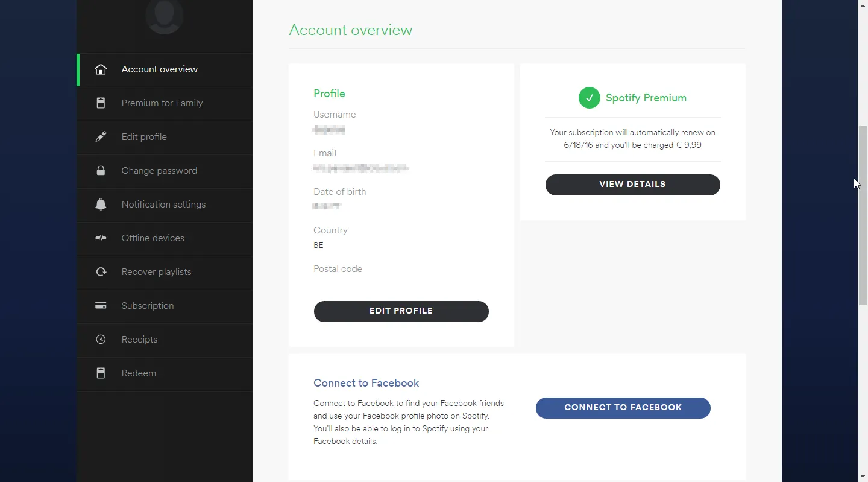Click the green checkmark Spotify Premium icon
Screen dimensions: 868x482
(589, 98)
